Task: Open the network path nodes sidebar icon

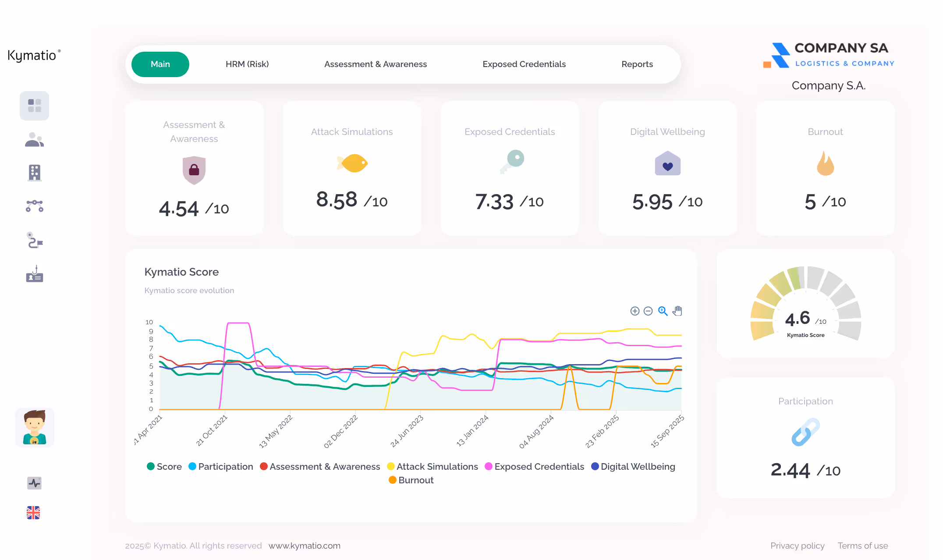Action: 34,206
